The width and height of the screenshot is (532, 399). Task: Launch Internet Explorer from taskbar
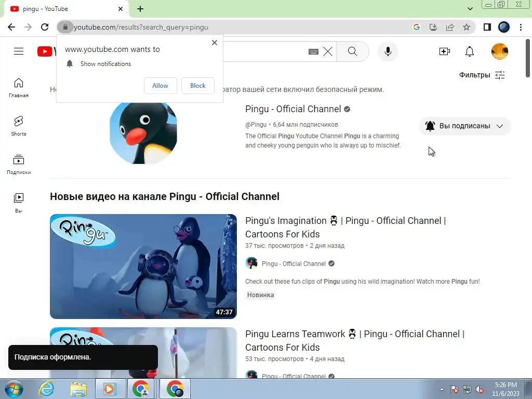[46, 389]
